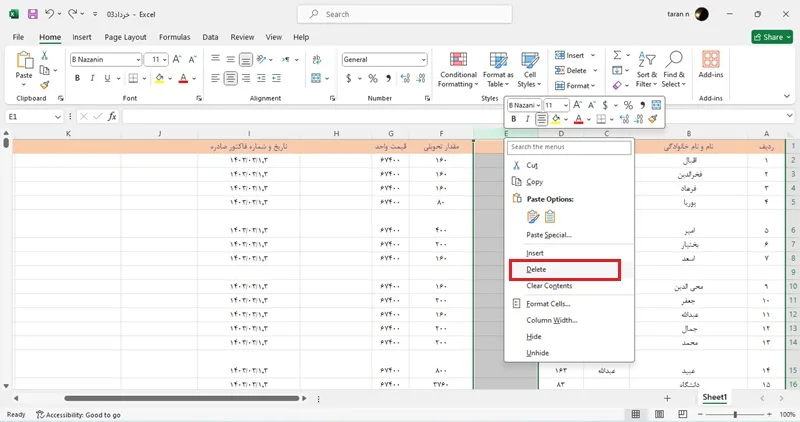Choose Delete in the context menu
The height and width of the screenshot is (422, 800).
tap(565, 269)
